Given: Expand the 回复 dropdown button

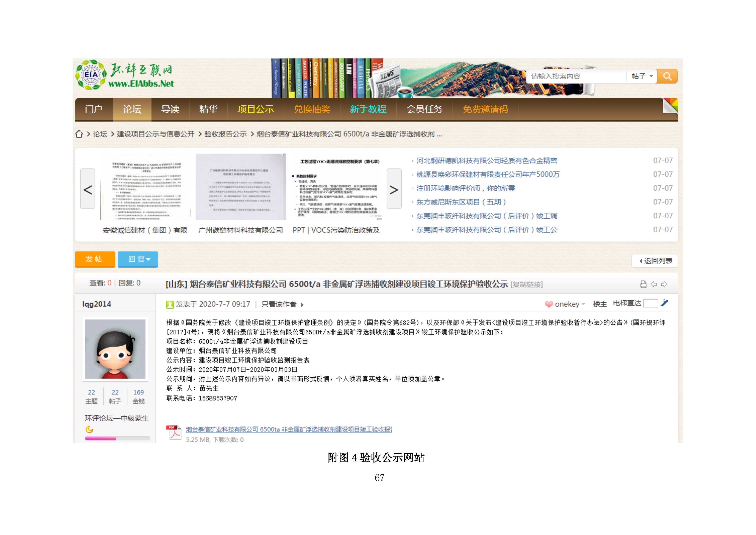Looking at the screenshot, I should (x=138, y=259).
